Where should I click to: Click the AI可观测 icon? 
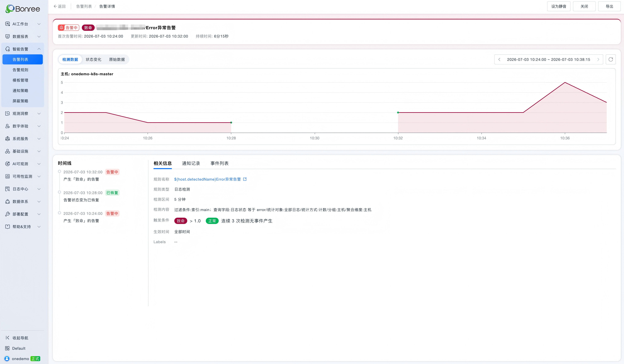8,164
